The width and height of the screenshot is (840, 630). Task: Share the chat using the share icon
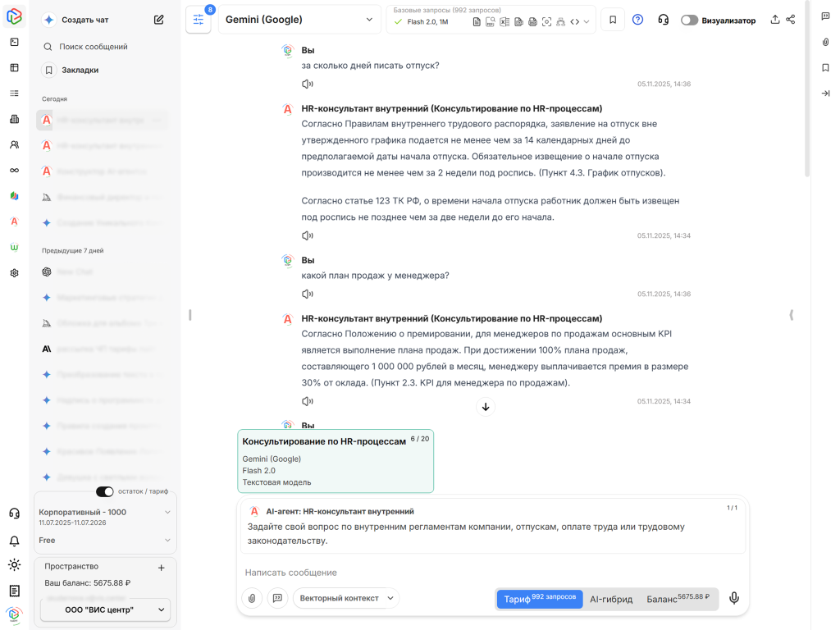[791, 20]
